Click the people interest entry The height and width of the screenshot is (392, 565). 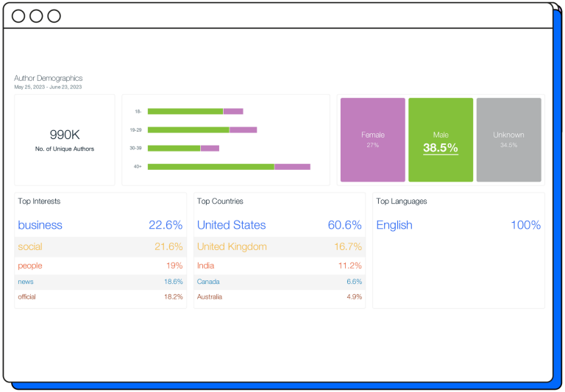pyautogui.click(x=30, y=266)
